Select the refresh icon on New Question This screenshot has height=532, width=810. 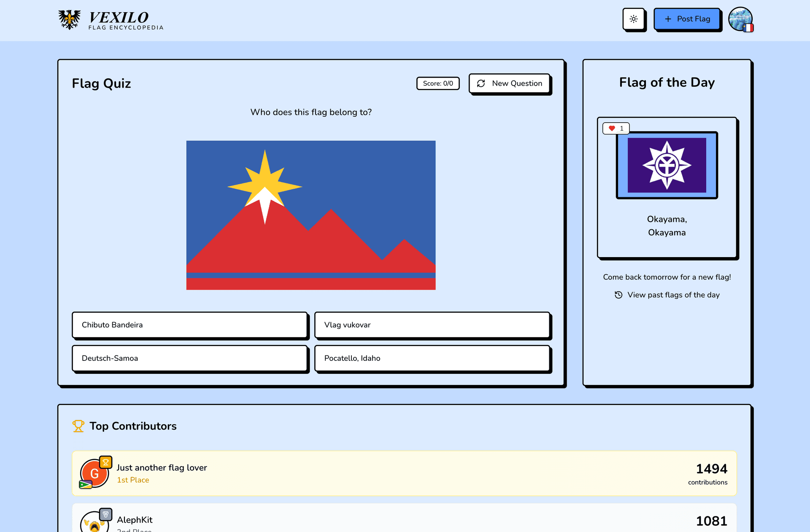[481, 83]
